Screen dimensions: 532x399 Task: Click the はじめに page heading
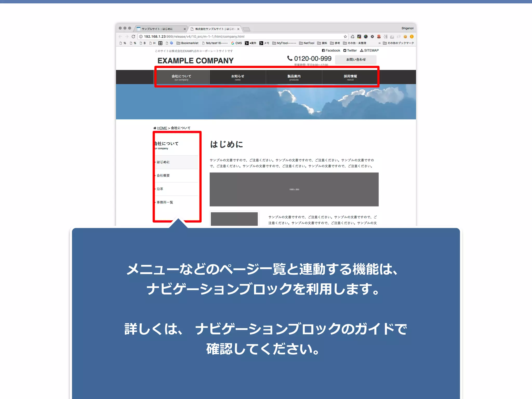point(227,144)
